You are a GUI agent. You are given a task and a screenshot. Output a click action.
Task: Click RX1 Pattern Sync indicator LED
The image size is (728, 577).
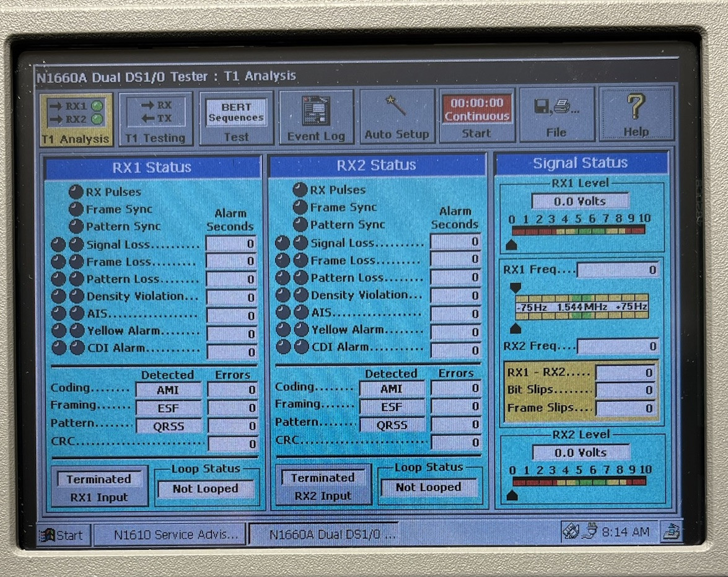coord(76,226)
